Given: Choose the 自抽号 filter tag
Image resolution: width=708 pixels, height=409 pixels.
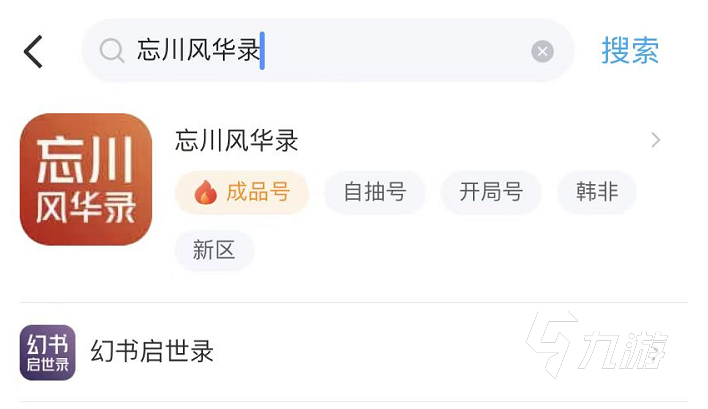Looking at the screenshot, I should (375, 192).
